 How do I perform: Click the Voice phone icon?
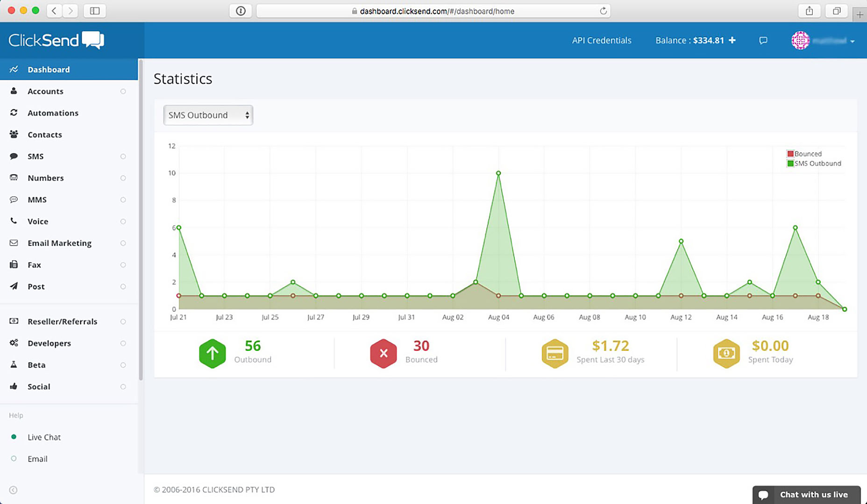[x=14, y=221]
